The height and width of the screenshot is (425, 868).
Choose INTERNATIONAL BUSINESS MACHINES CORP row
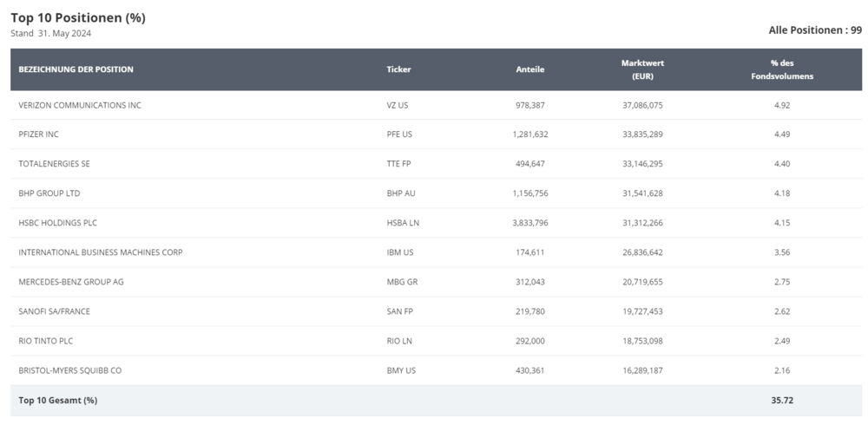pyautogui.click(x=101, y=252)
